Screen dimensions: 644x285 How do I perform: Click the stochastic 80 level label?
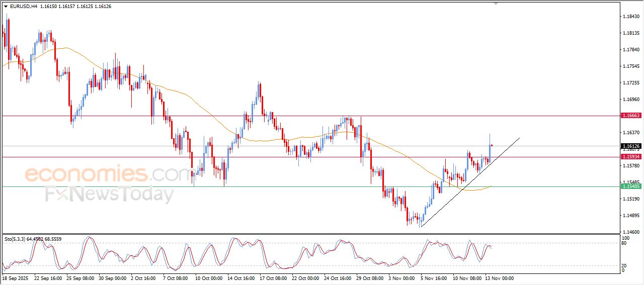click(x=625, y=244)
